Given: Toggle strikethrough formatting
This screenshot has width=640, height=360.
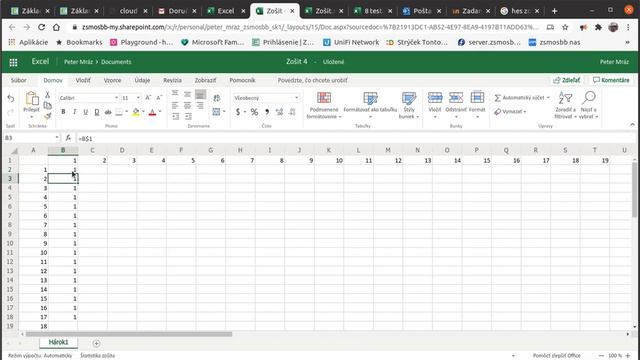Looking at the screenshot, I should (108, 112).
